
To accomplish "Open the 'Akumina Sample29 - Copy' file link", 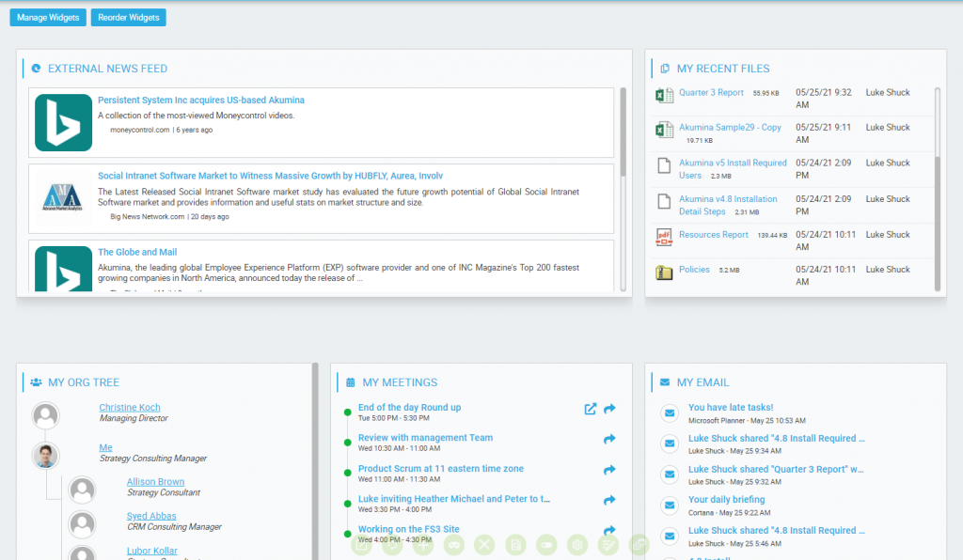I will click(730, 128).
